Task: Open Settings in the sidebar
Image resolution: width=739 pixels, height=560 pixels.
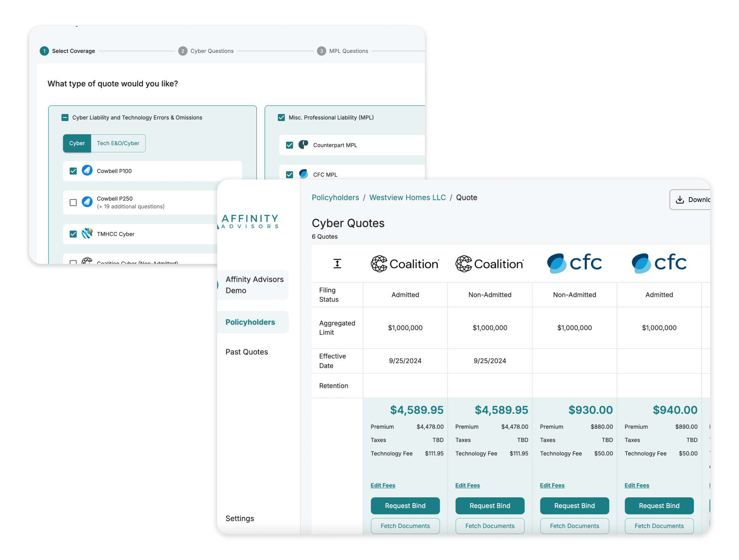Action: pyautogui.click(x=240, y=518)
